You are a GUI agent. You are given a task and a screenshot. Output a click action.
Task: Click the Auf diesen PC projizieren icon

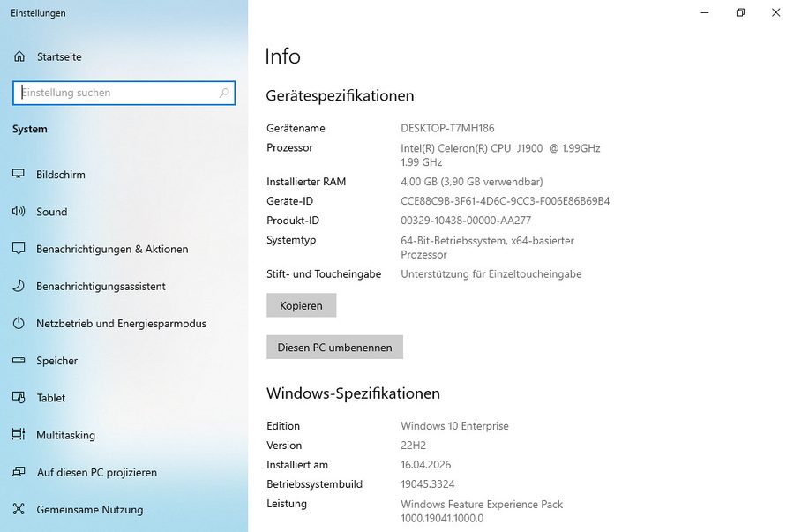[19, 472]
